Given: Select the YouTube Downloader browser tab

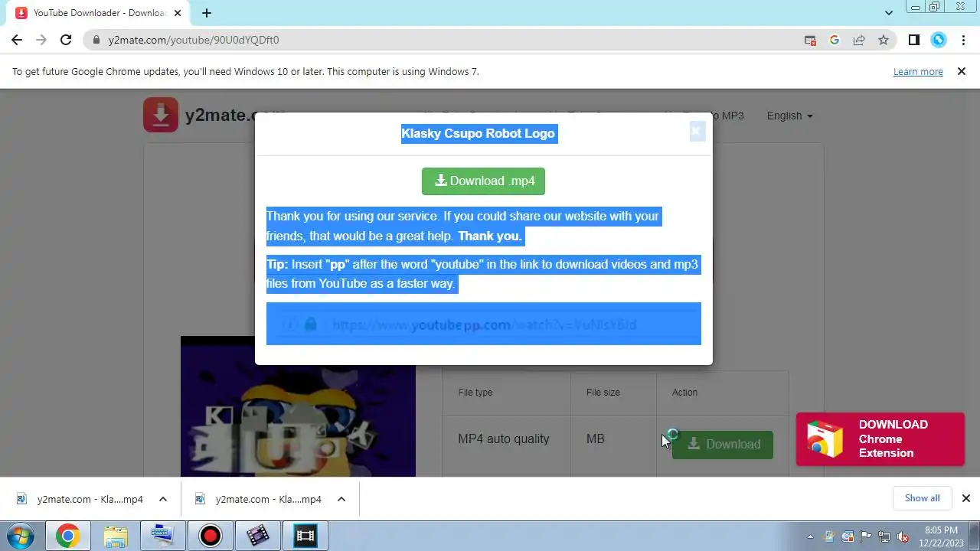Looking at the screenshot, I should pos(100,13).
